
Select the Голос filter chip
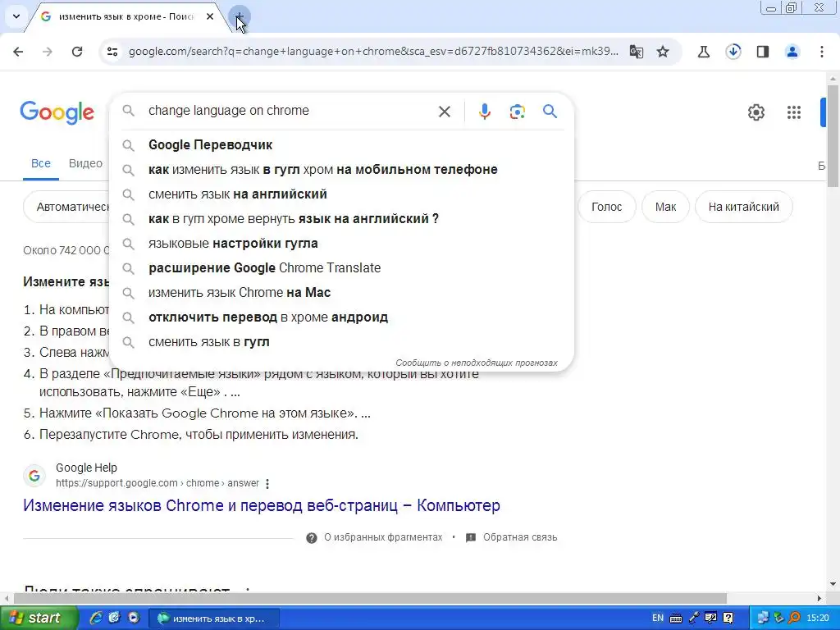click(x=606, y=207)
